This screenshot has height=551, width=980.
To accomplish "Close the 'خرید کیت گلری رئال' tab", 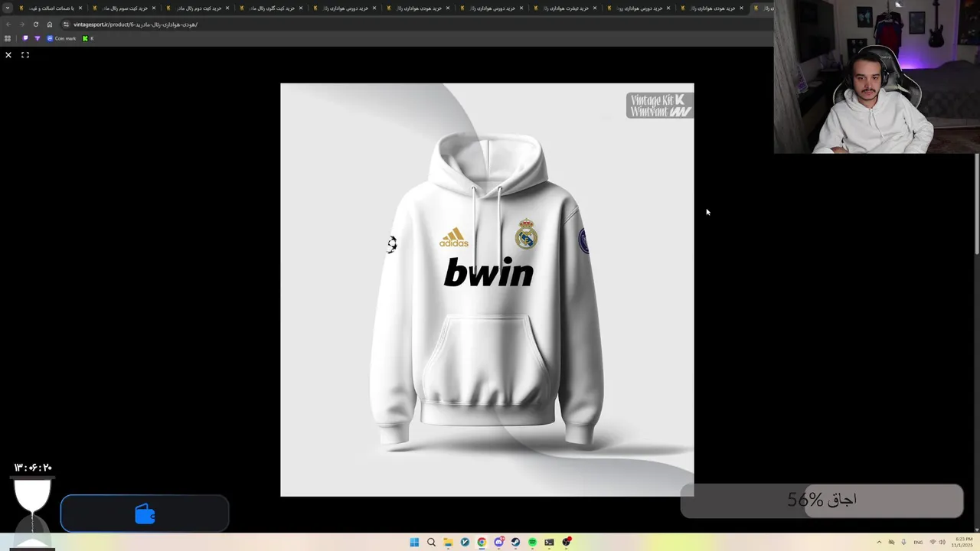I will [301, 8].
